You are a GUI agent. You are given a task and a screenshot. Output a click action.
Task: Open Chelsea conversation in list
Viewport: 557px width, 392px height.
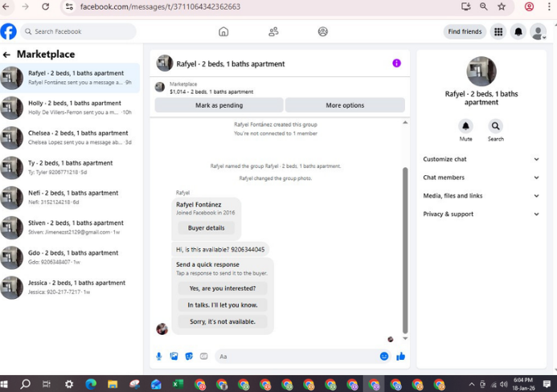pos(70,138)
